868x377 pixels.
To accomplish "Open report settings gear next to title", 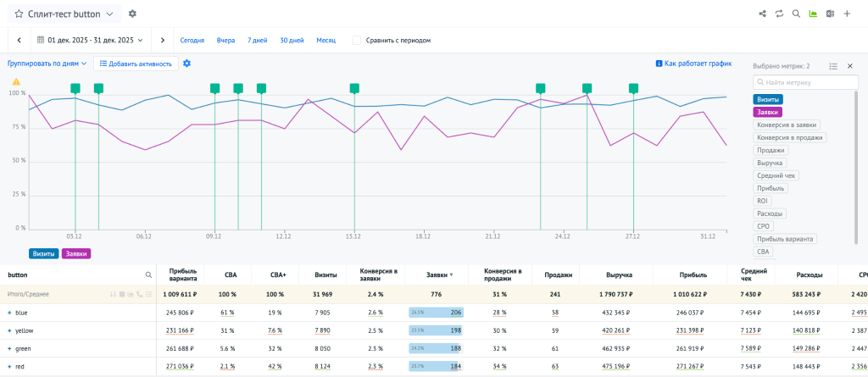I will coord(132,14).
